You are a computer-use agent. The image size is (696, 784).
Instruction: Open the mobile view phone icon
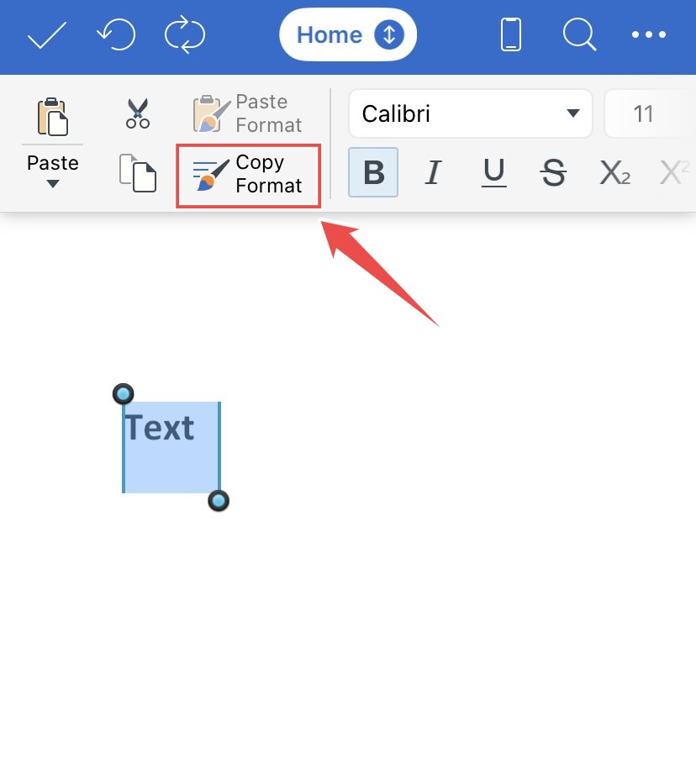[510, 34]
